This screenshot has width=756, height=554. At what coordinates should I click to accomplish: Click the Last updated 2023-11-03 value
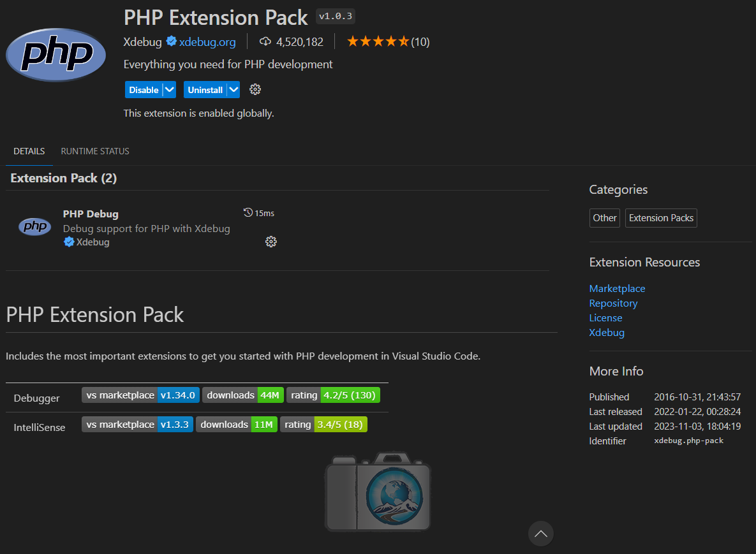pos(697,426)
